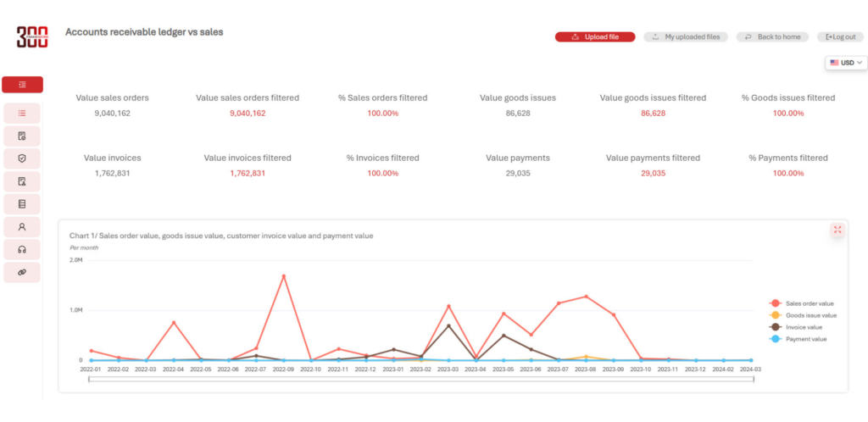The image size is (868, 422).
Task: Click the chain link sidebar icon
Action: pyautogui.click(x=22, y=273)
